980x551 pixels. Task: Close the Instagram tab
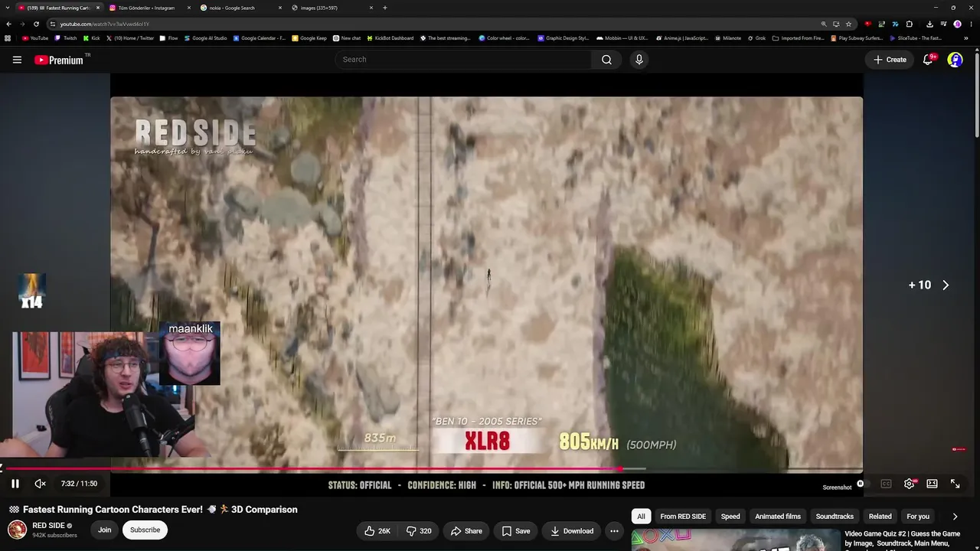[x=189, y=8]
